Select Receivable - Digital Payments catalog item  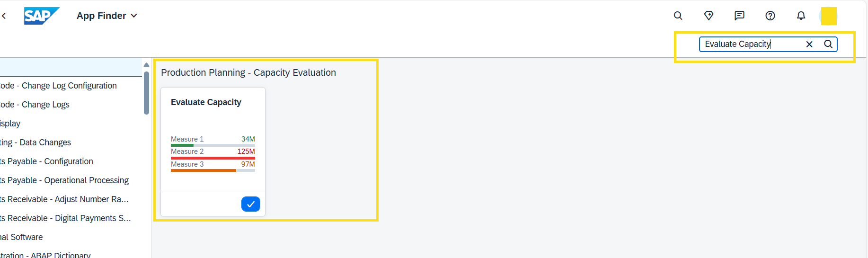65,218
